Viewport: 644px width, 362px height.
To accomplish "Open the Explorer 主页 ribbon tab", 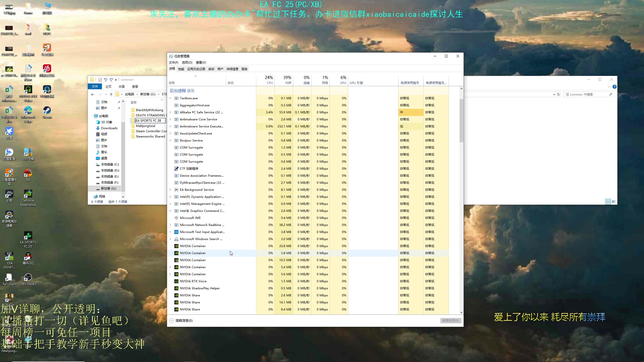I will click(x=108, y=86).
